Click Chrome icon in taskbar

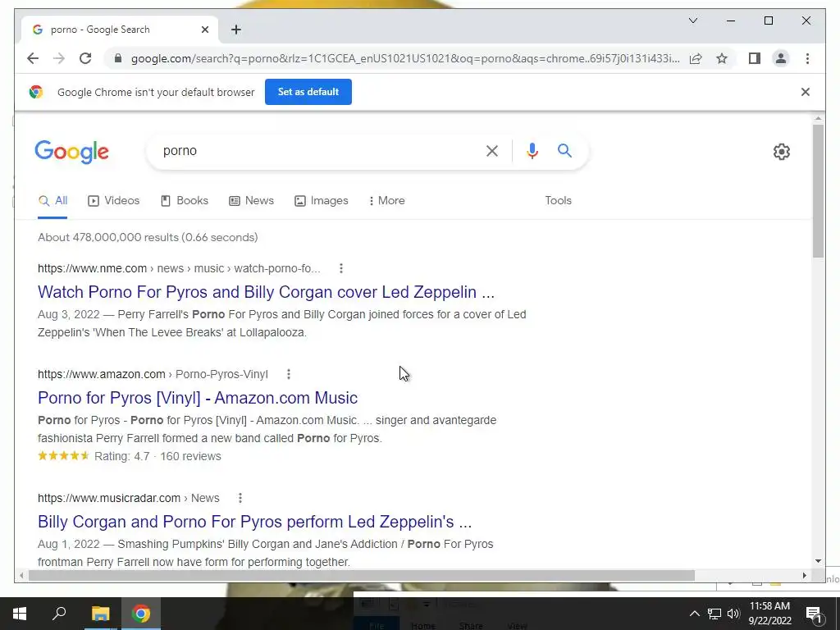[141, 614]
